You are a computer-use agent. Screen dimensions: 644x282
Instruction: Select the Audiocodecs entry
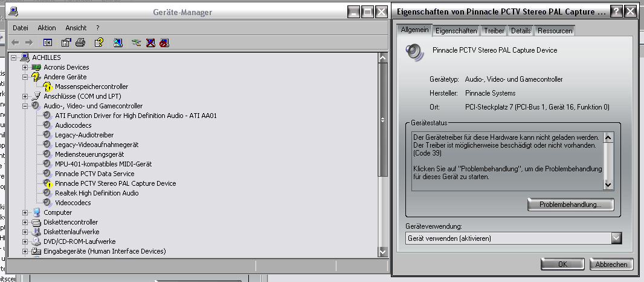point(73,125)
